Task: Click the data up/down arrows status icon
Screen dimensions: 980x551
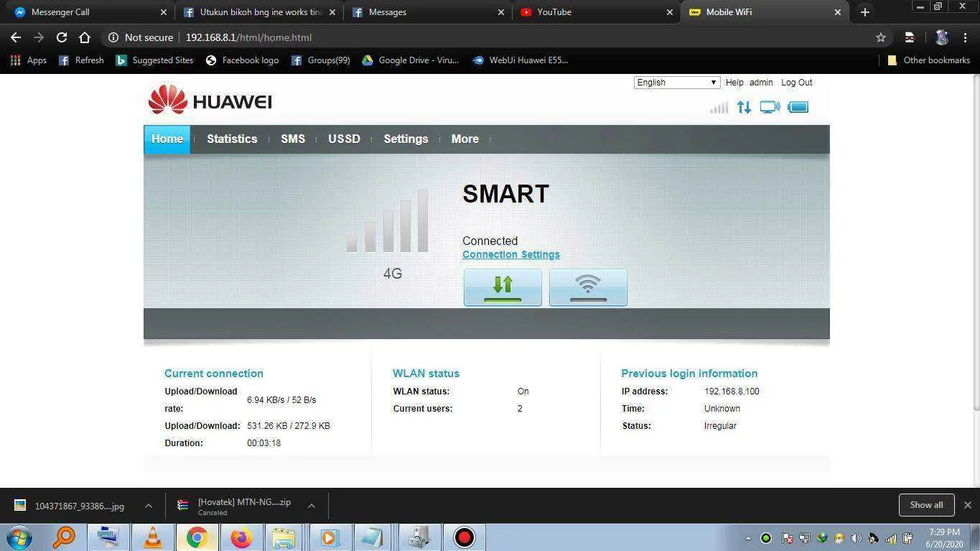Action: pyautogui.click(x=744, y=108)
